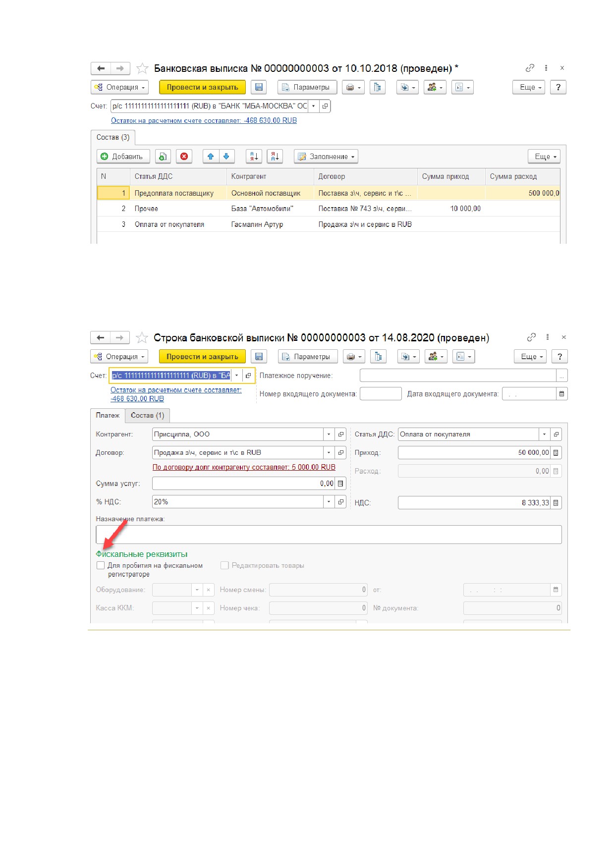Open Параметры in Банковская выписка window
Image resolution: width=614 pixels, height=868 pixels.
point(307,87)
